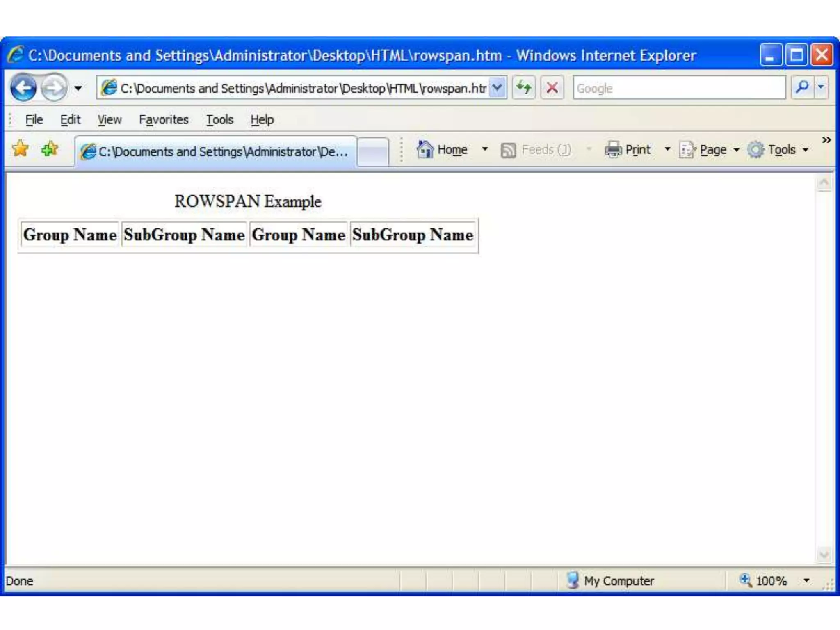
Task: Expand the address bar dropdown arrow
Action: pos(497,87)
